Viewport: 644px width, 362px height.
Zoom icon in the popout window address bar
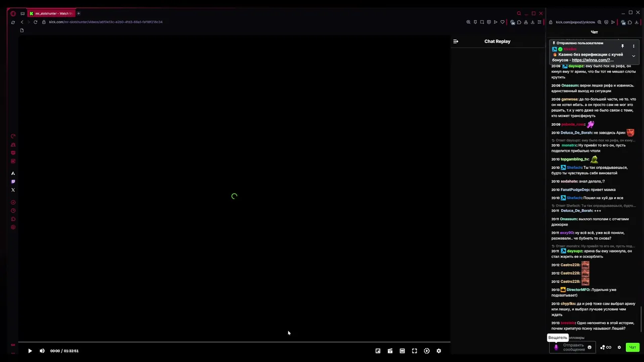pos(599,22)
